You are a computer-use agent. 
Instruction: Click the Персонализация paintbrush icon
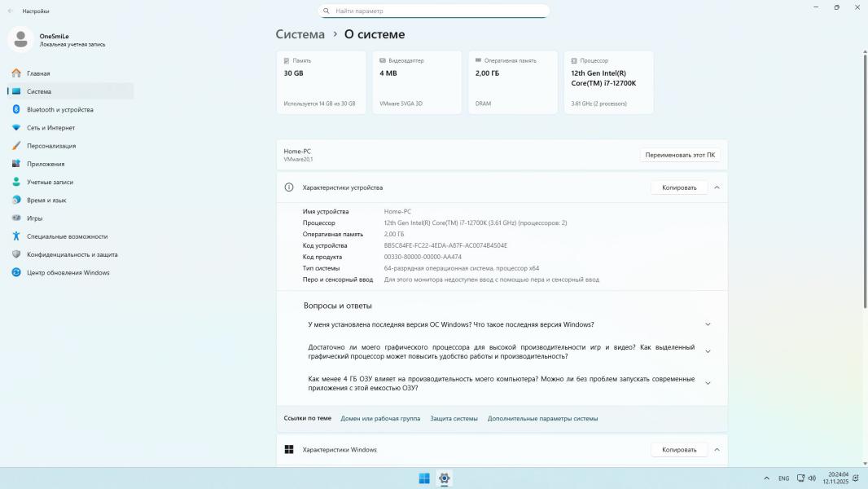click(x=16, y=146)
